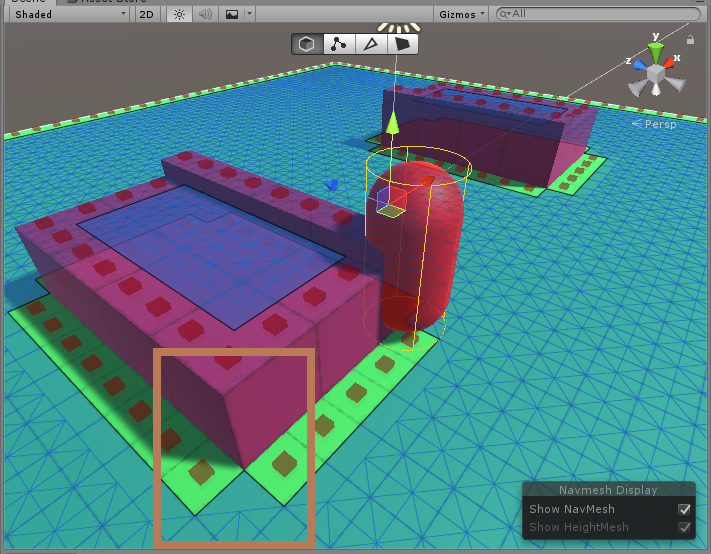Click the green Y axis gizmo cone
The width and height of the screenshot is (711, 554).
click(656, 53)
